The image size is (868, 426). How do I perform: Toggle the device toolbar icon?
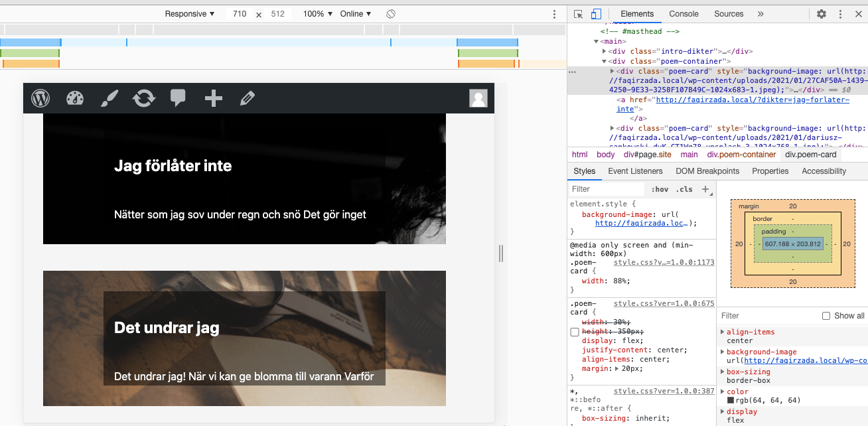coord(596,14)
